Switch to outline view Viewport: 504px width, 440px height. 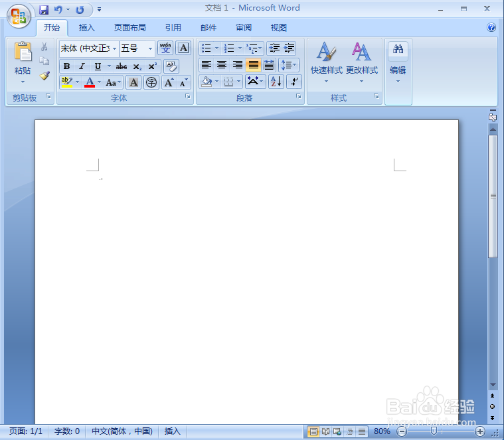[x=349, y=431]
